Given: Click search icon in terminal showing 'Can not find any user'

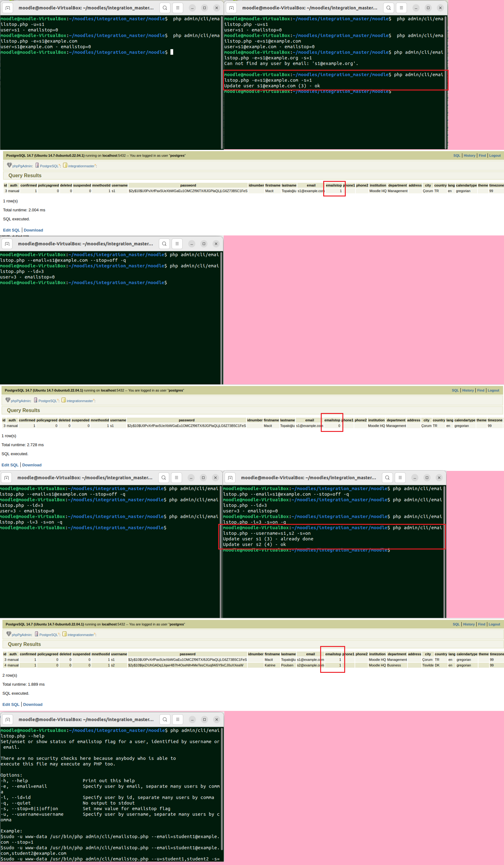Looking at the screenshot, I should click(x=388, y=8).
